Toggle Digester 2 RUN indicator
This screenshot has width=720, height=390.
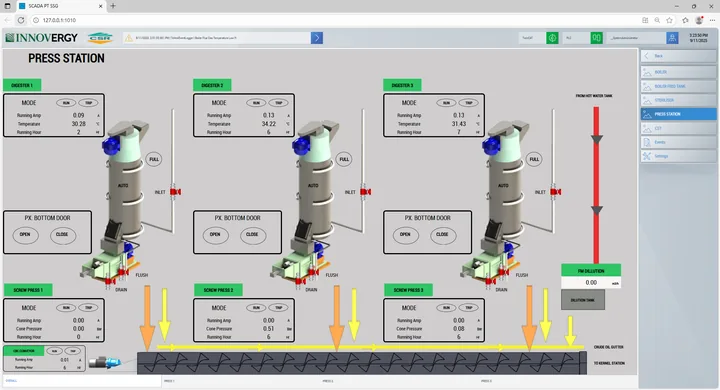256,103
